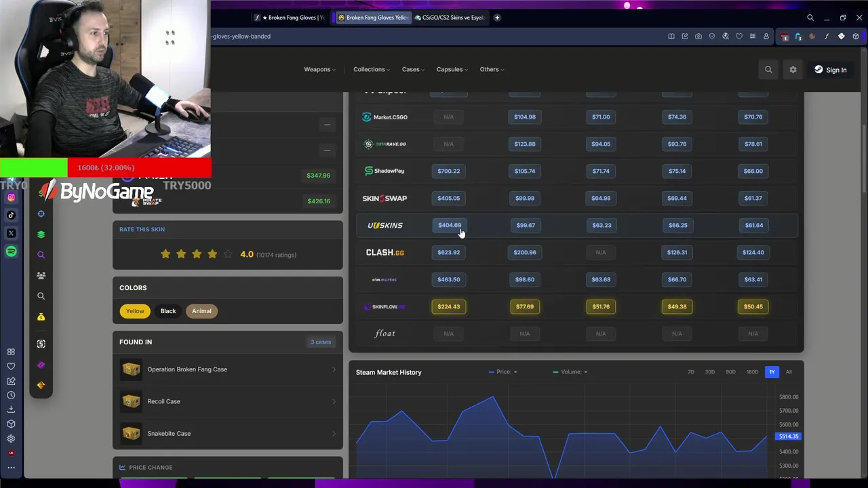The height and width of the screenshot is (488, 868).
Task: Click the purple magnifier in the floating toolbar
Action: click(41, 255)
